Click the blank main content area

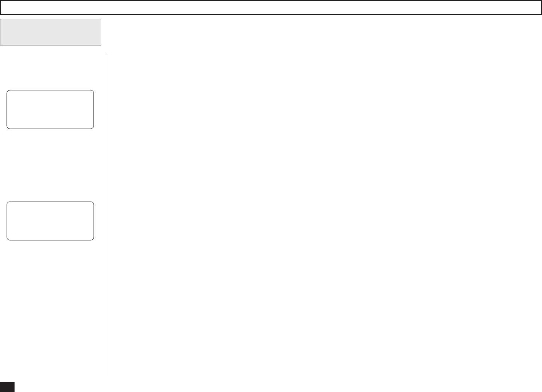(324, 214)
